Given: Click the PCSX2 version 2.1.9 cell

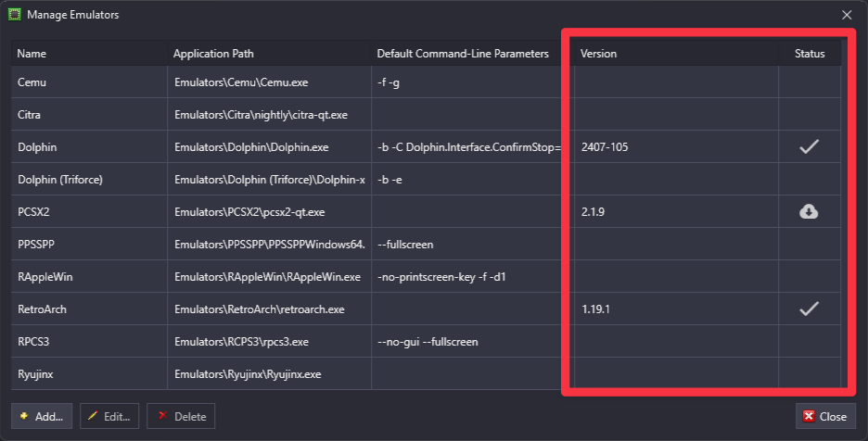Looking at the screenshot, I should click(676, 212).
